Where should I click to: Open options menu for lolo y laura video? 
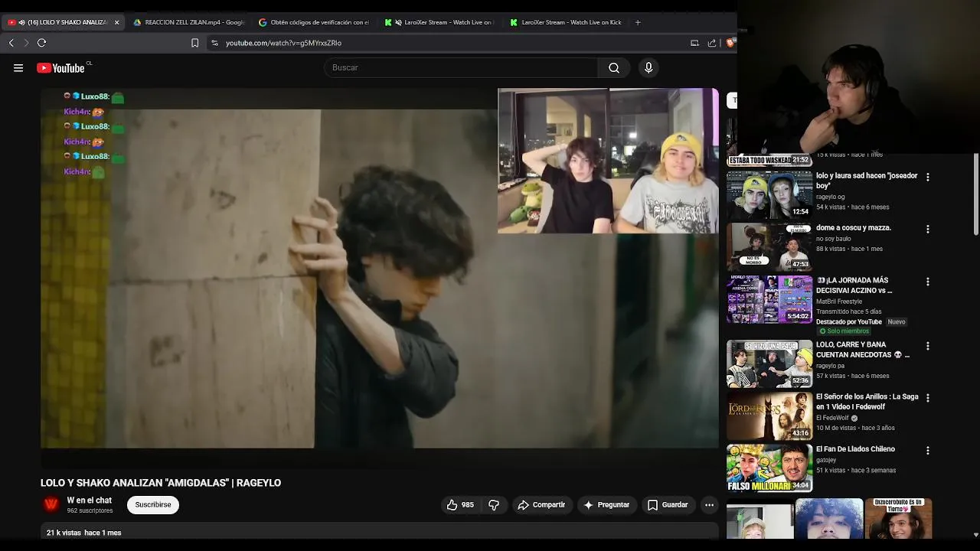click(928, 177)
